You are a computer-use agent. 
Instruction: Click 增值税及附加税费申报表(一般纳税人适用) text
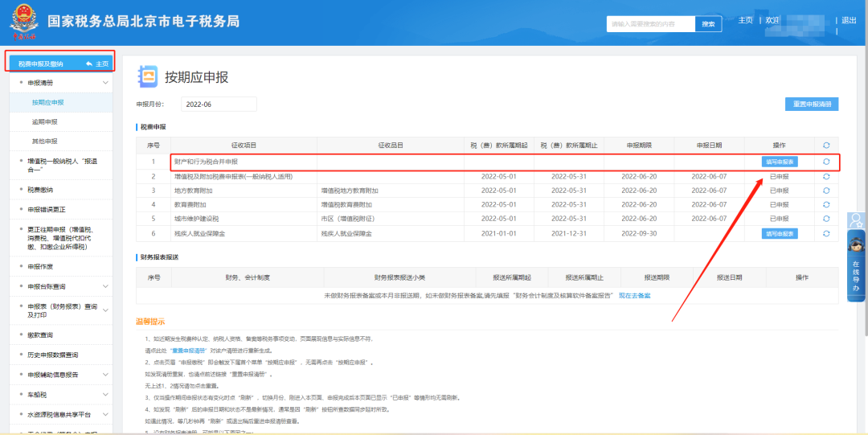pos(233,176)
